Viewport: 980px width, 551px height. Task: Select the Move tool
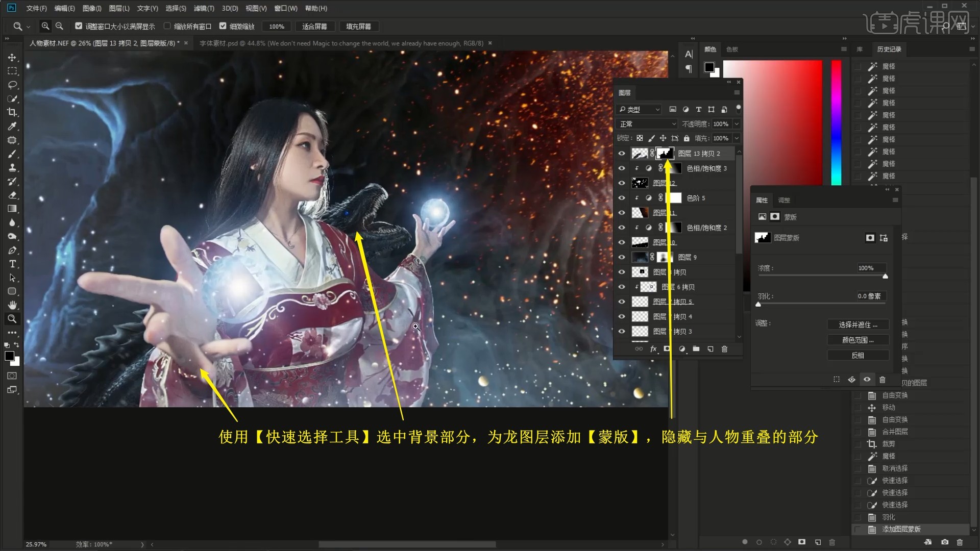pyautogui.click(x=12, y=58)
